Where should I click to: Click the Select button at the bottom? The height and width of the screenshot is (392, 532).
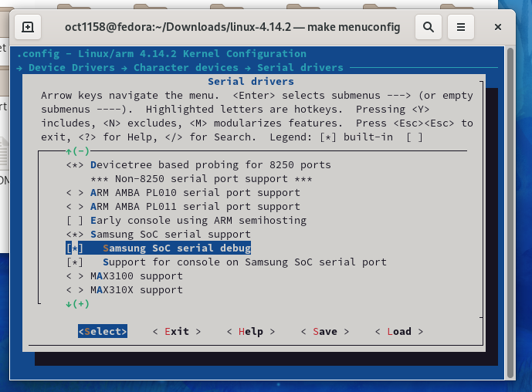tap(103, 331)
